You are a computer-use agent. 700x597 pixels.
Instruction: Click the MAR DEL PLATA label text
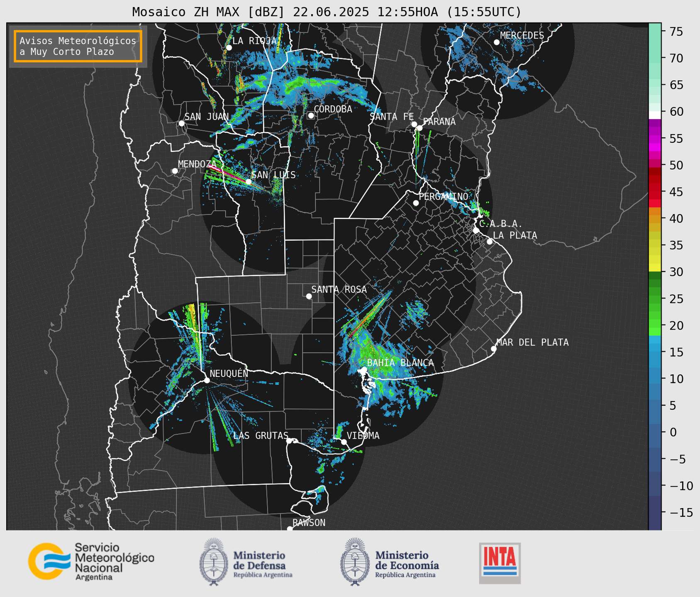[x=532, y=343]
